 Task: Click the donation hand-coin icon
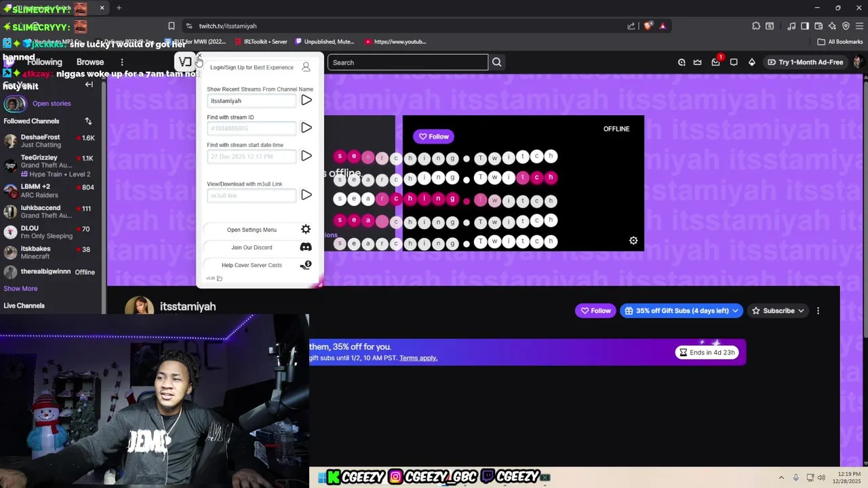pos(306,265)
